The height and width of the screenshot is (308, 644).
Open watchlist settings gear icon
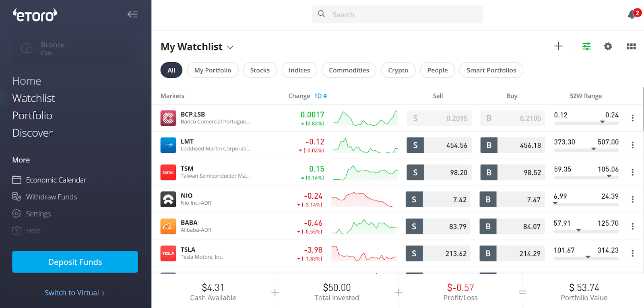[x=608, y=46]
